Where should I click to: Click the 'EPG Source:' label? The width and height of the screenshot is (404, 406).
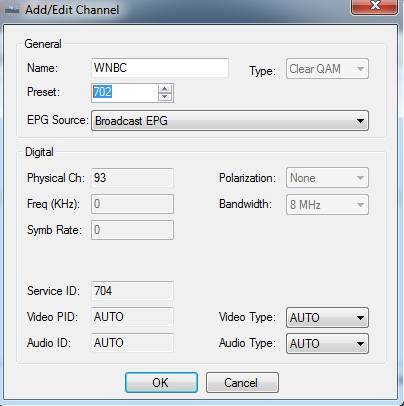click(58, 120)
